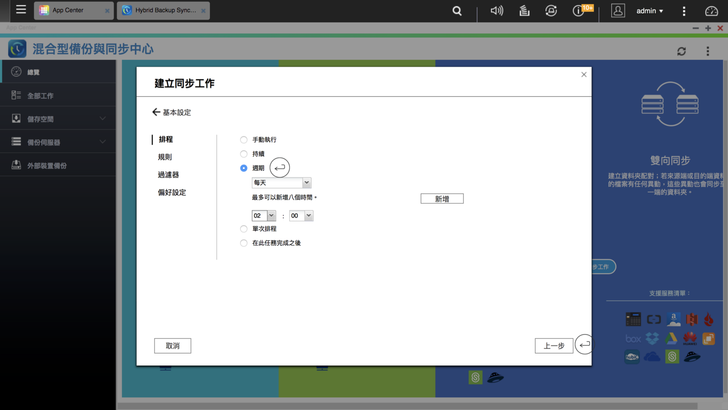The image size is (728, 410).
Task: Close the 建立同步工作 dialog
Action: pos(584,74)
